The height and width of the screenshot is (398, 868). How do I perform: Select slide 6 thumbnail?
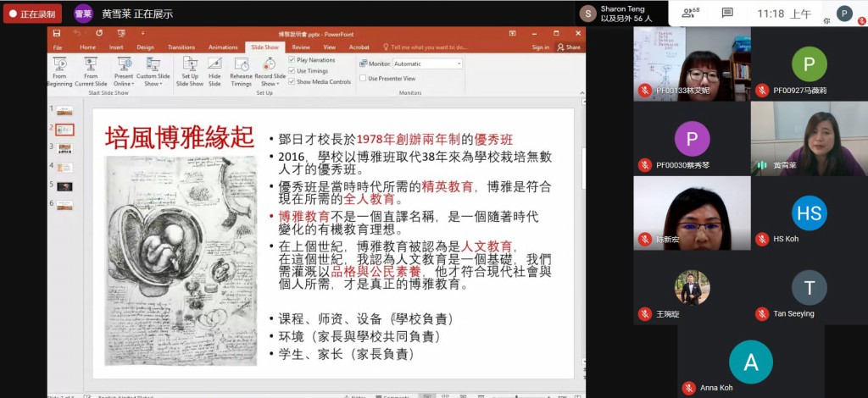[64, 206]
